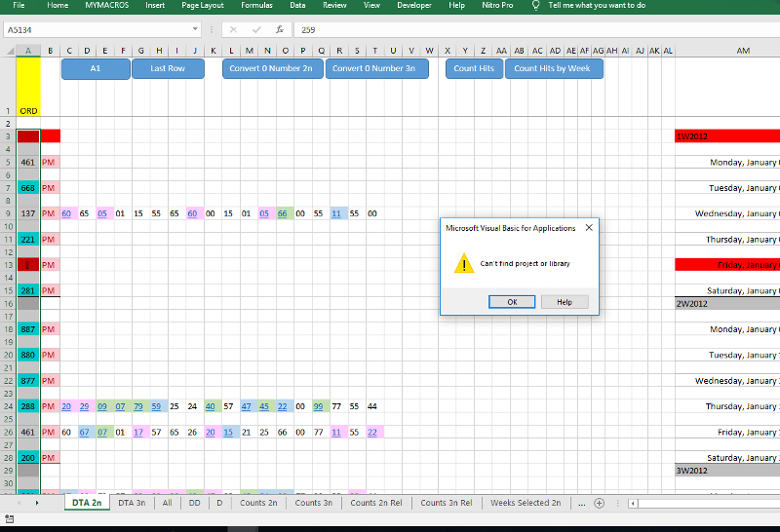780x532 pixels.
Task: Click the Select All corner triangle
Action: (10, 51)
